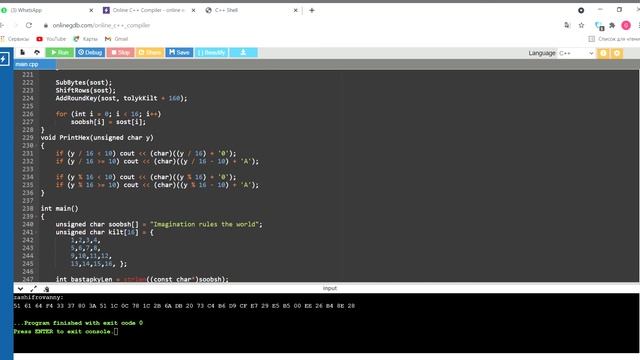Click the site lock icon
Viewport: 640px width, 360px height.
46,25
